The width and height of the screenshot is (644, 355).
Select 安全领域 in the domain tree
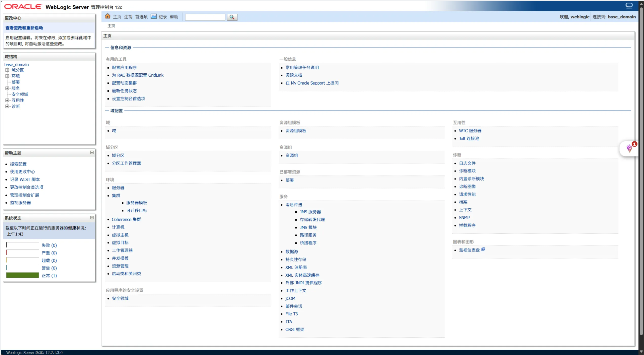(20, 94)
